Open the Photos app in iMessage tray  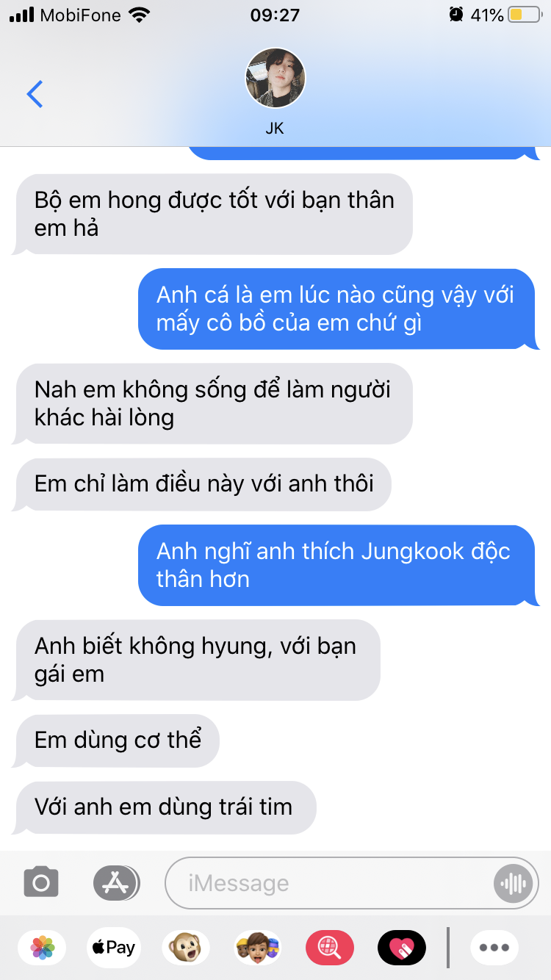[43, 948]
